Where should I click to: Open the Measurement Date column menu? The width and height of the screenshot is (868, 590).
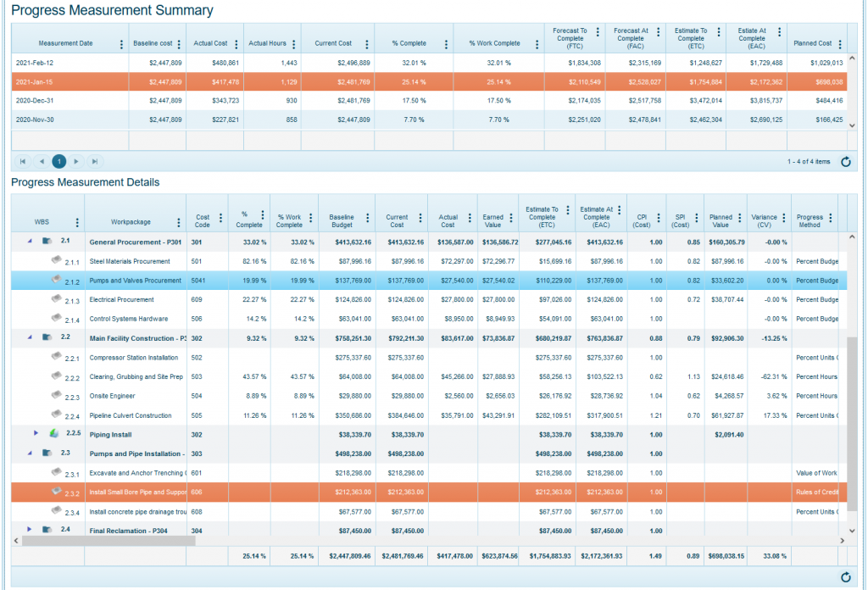point(121,44)
